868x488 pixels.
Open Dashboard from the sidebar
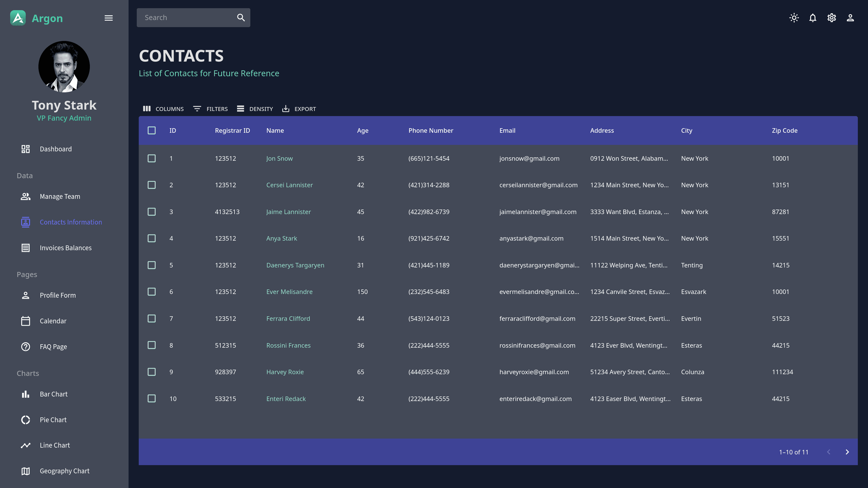(x=56, y=149)
